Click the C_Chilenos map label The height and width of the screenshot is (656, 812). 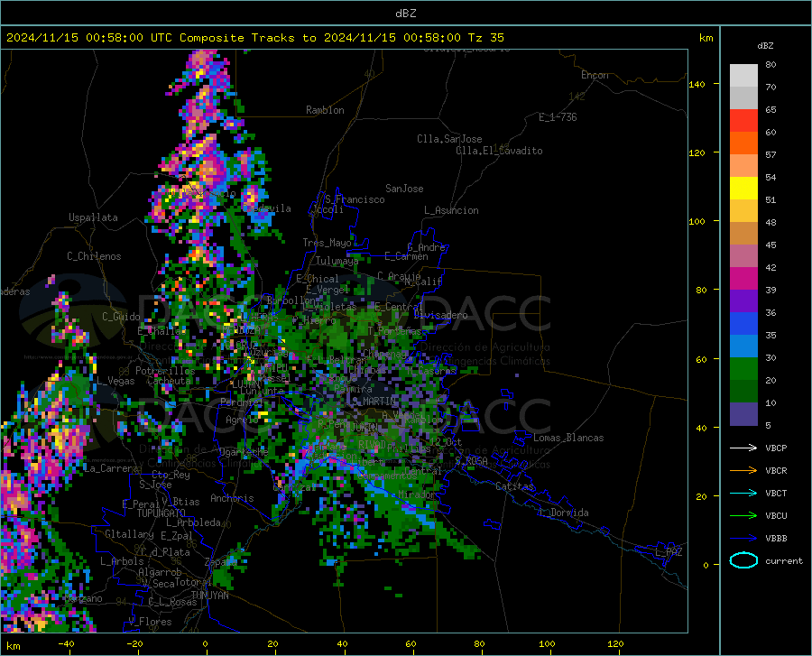pyautogui.click(x=94, y=256)
